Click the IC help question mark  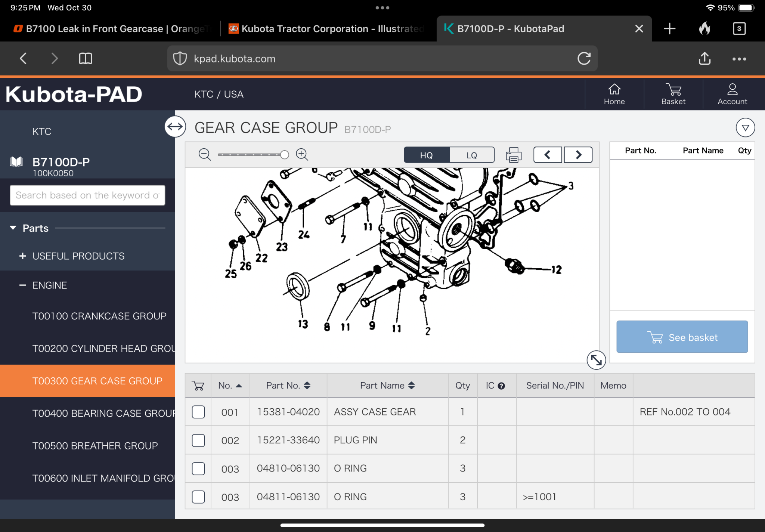501,386
